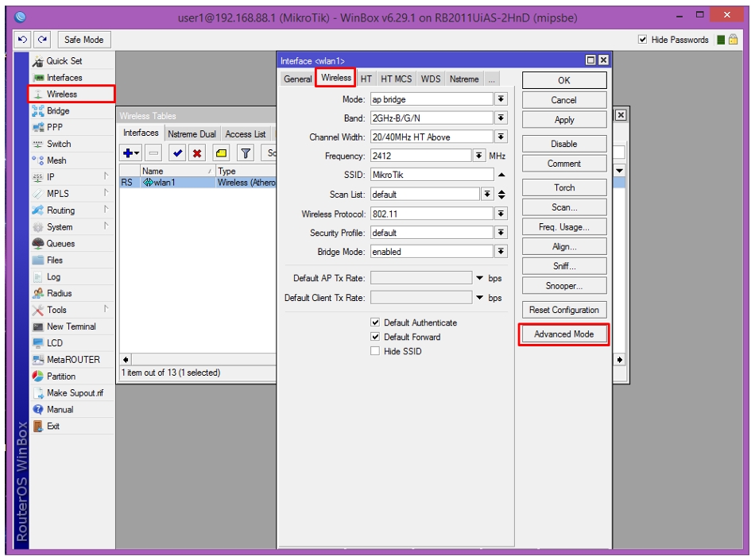The height and width of the screenshot is (560, 755).
Task: Click the Apply button
Action: 563,120
